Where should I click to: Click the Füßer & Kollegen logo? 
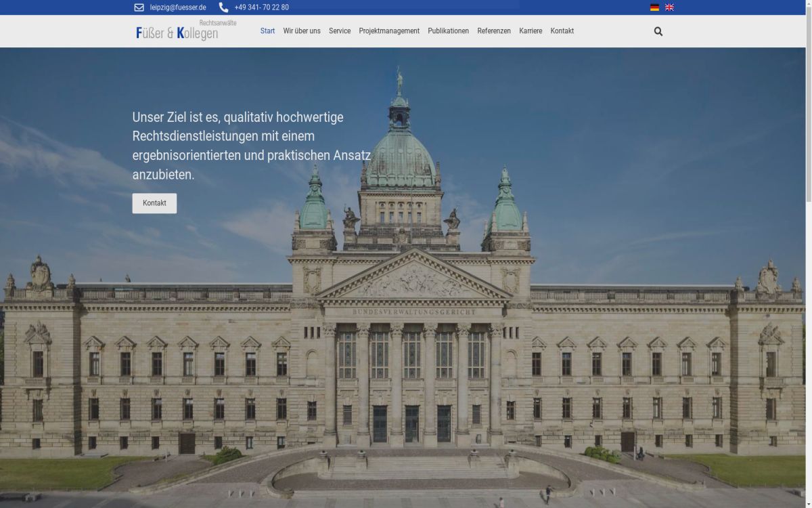coord(177,30)
